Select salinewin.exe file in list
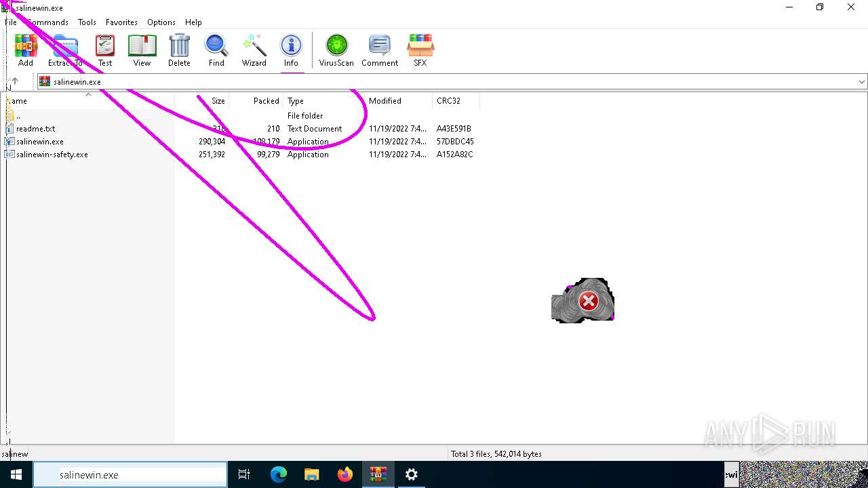Screen dimensions: 868x488 click(x=40, y=142)
